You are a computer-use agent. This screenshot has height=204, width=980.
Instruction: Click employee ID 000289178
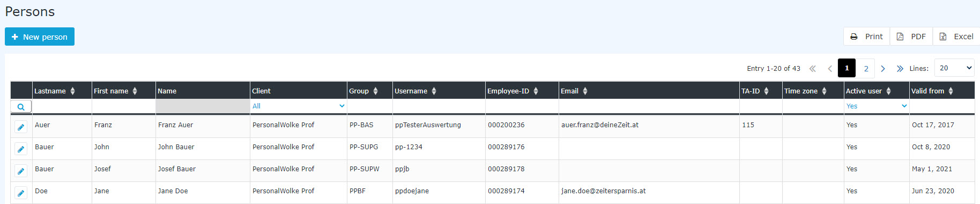click(506, 169)
